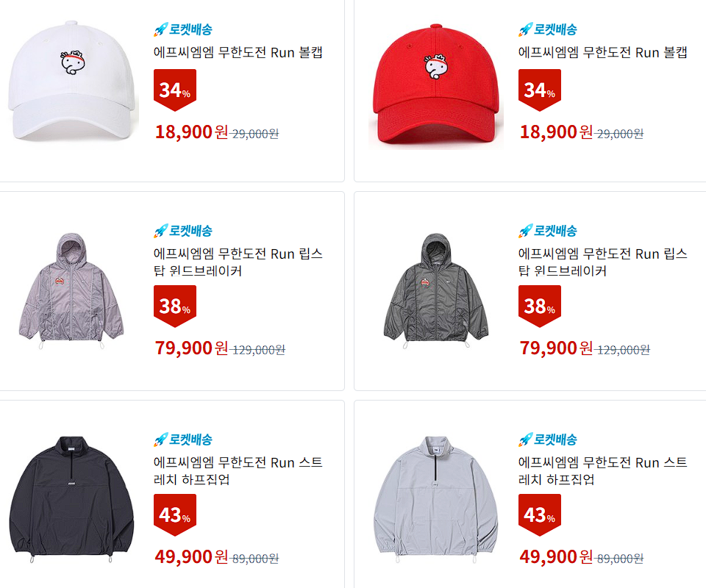Open the red Run ball cap thumbnail
This screenshot has width=706, height=588.
[436, 83]
